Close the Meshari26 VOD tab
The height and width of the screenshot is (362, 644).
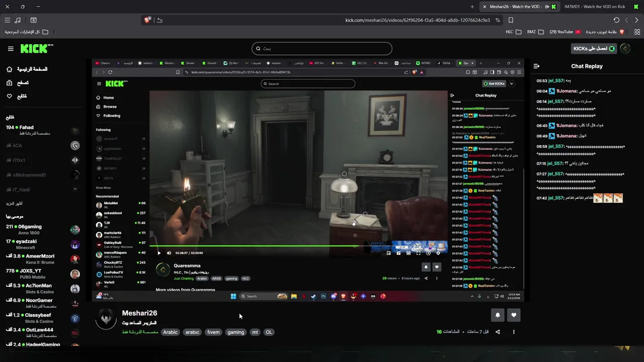pyautogui.click(x=485, y=7)
